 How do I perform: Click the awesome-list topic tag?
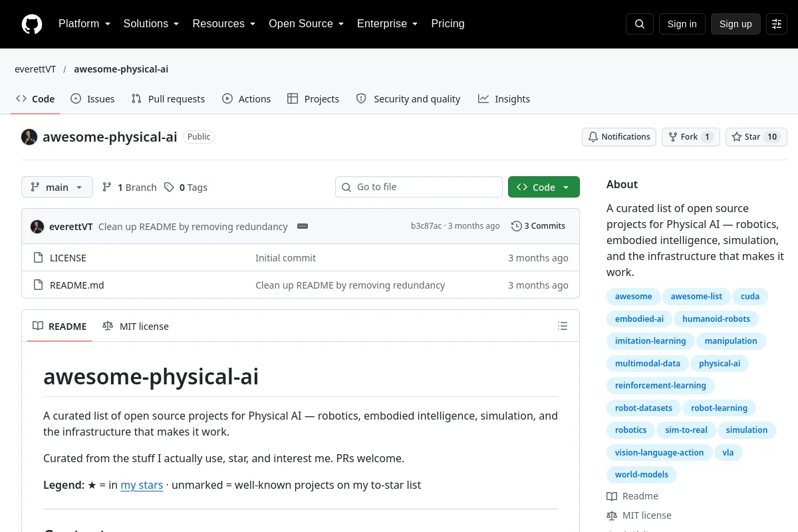696,297
